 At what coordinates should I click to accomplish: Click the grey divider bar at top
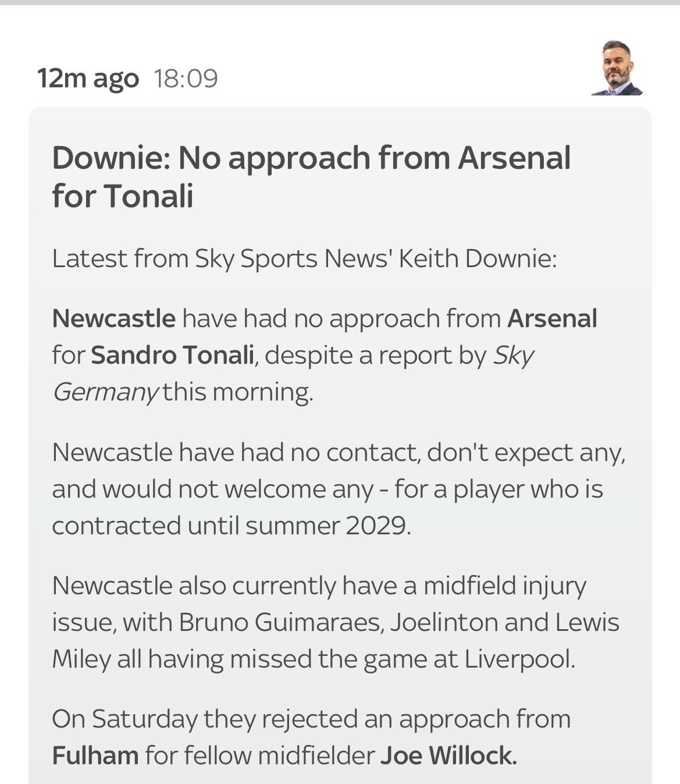coord(340,2)
